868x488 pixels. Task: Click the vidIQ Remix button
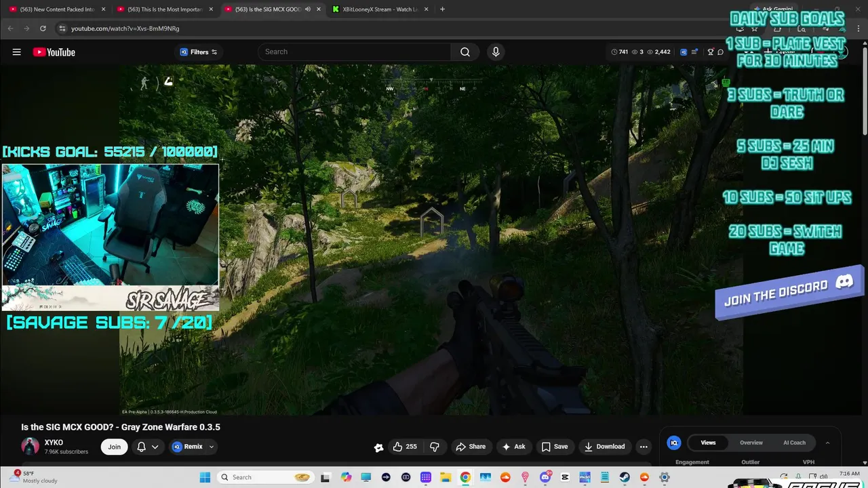click(188, 447)
